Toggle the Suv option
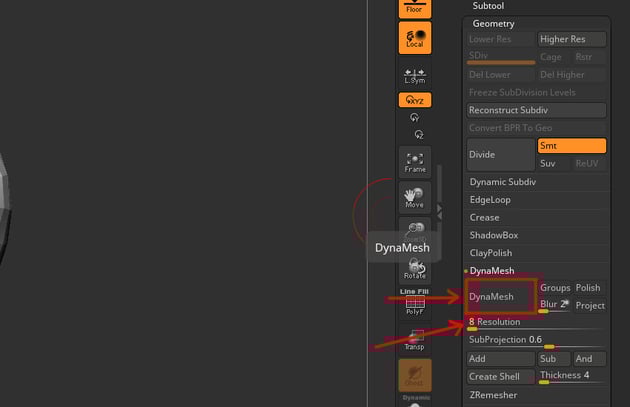630x407 pixels. coord(554,164)
